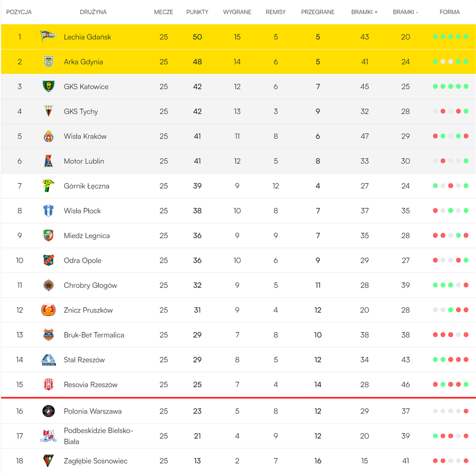
Task: Click Lechia Gdańsk's latest green form dot
Action: [466, 37]
